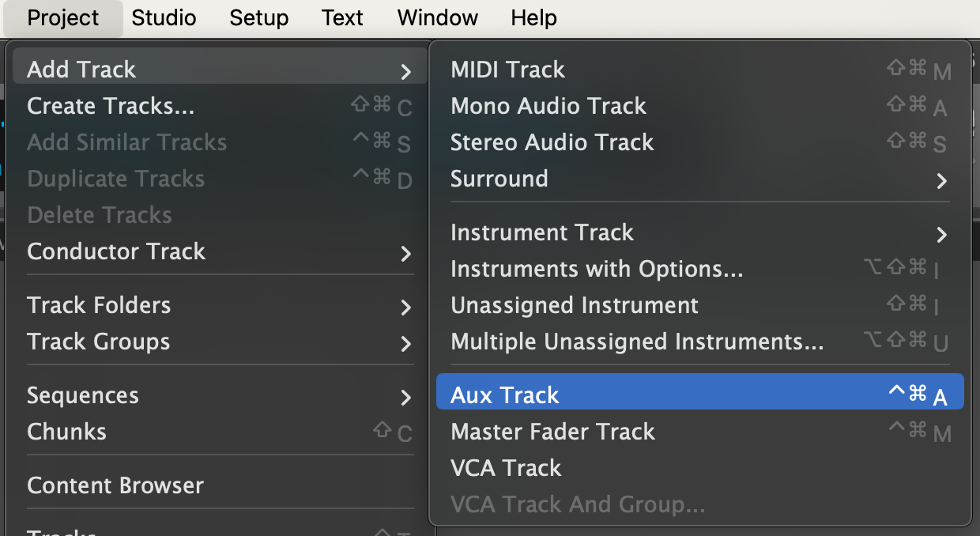The height and width of the screenshot is (536, 980).
Task: Select VCA Track option
Action: [506, 468]
